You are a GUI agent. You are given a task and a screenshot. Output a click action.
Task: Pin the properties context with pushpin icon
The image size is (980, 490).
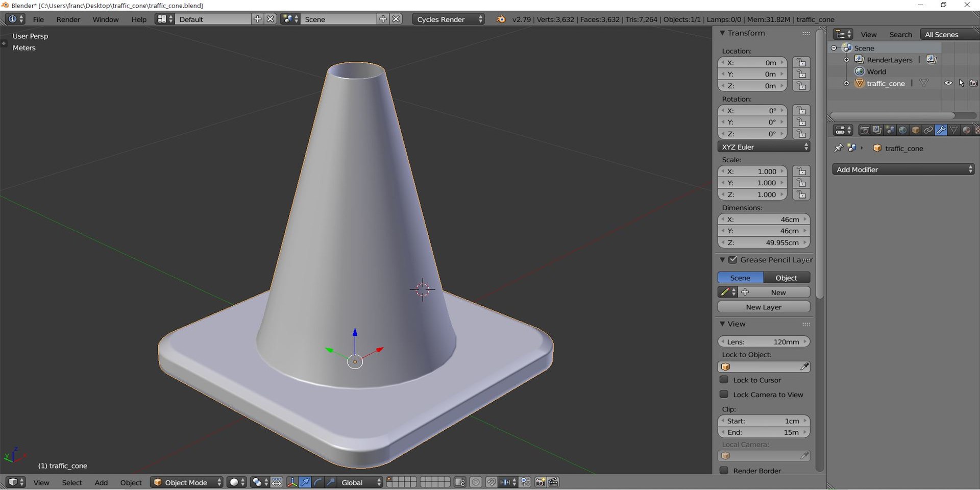(x=838, y=148)
